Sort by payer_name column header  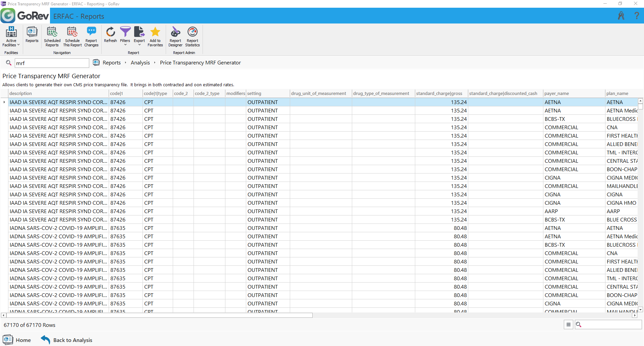pos(574,93)
